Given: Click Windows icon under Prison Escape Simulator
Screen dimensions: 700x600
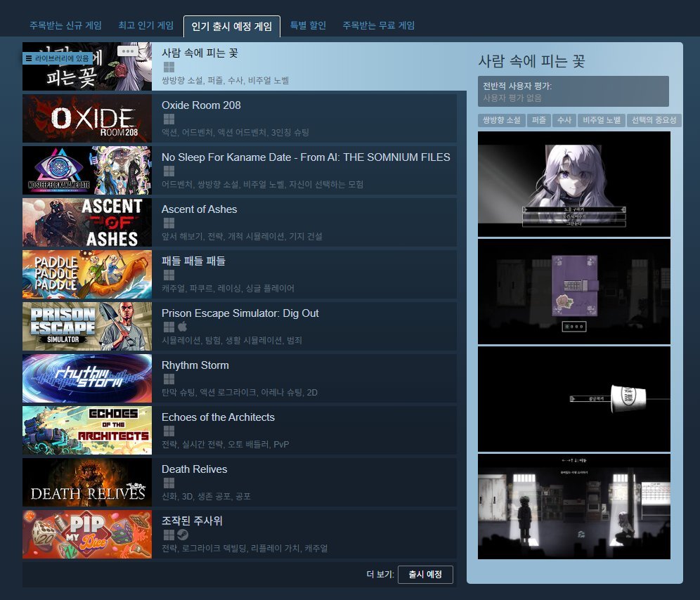Looking at the screenshot, I should [169, 327].
